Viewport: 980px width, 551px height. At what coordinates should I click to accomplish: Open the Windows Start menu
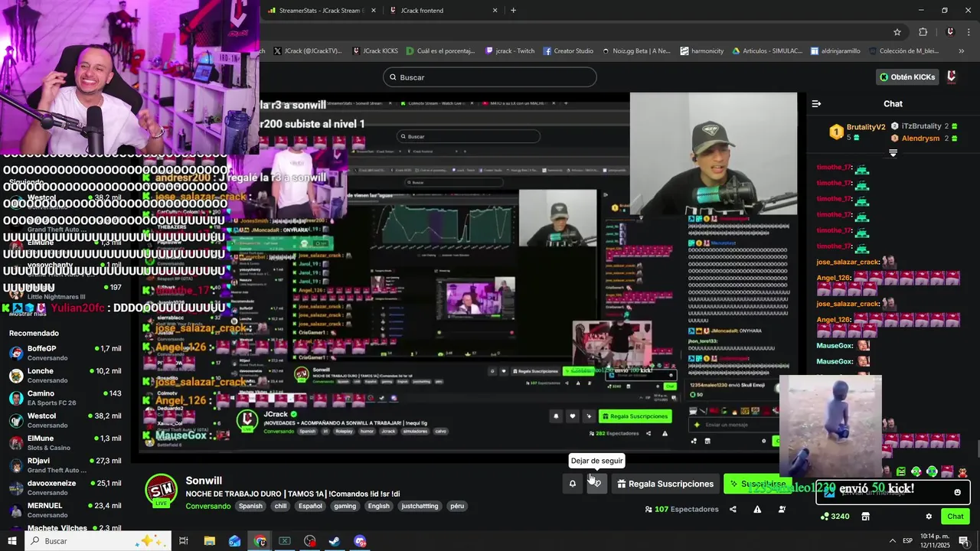point(12,541)
